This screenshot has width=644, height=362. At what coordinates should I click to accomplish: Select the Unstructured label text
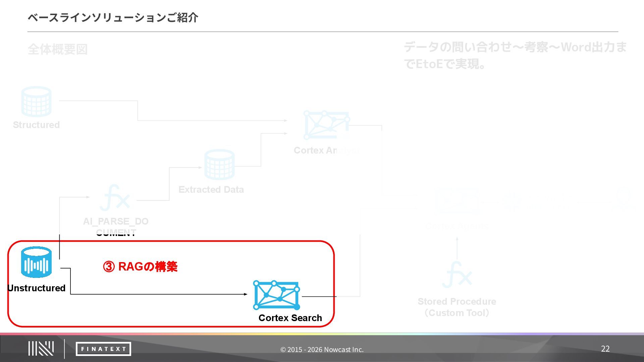[36, 288]
